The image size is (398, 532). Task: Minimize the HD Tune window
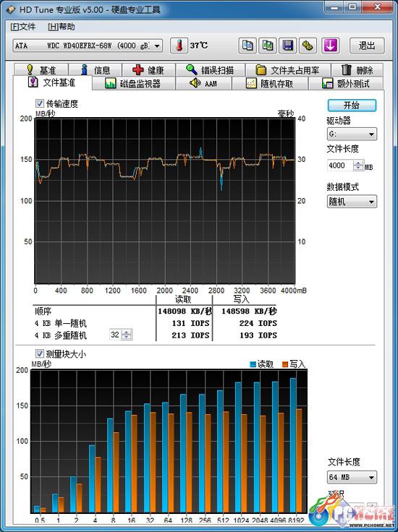click(x=334, y=7)
